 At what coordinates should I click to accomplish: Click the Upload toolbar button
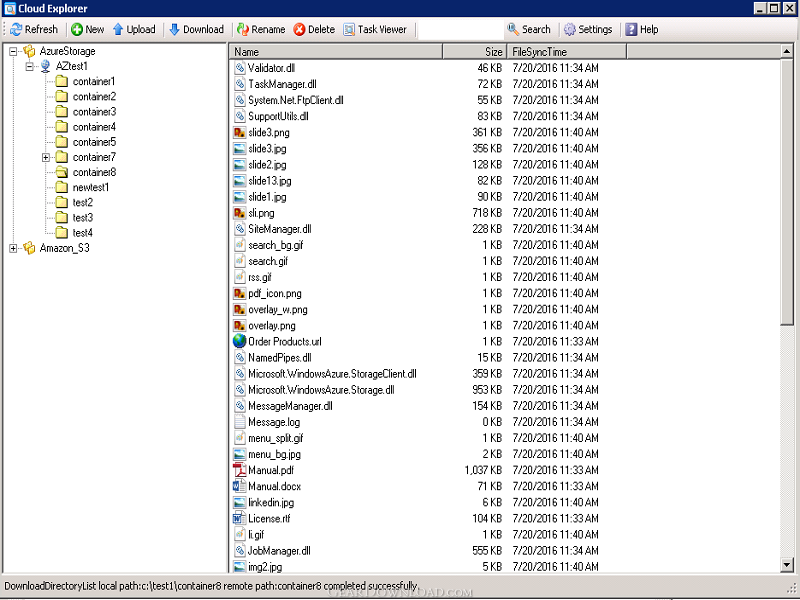(134, 30)
